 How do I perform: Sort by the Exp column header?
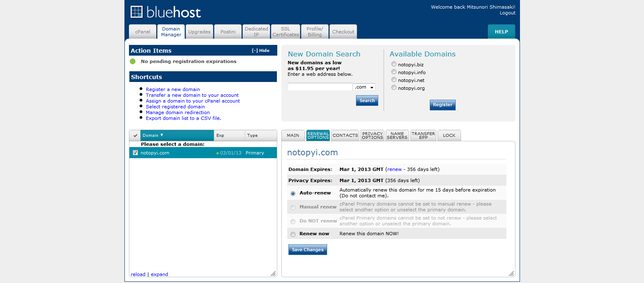tap(229, 136)
